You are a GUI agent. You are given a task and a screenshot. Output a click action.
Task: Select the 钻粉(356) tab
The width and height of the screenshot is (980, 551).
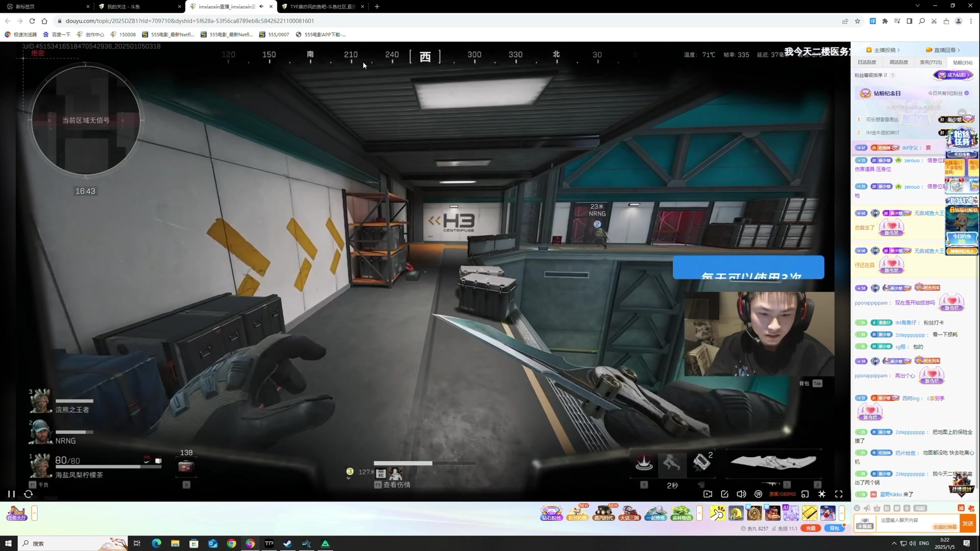[963, 62]
